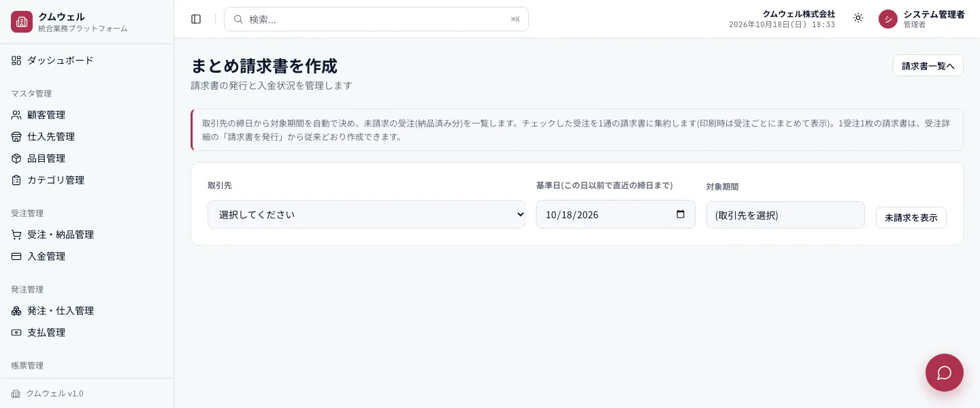Image resolution: width=980 pixels, height=408 pixels.
Task: Click the 仕入先管理 store icon
Action: click(16, 137)
